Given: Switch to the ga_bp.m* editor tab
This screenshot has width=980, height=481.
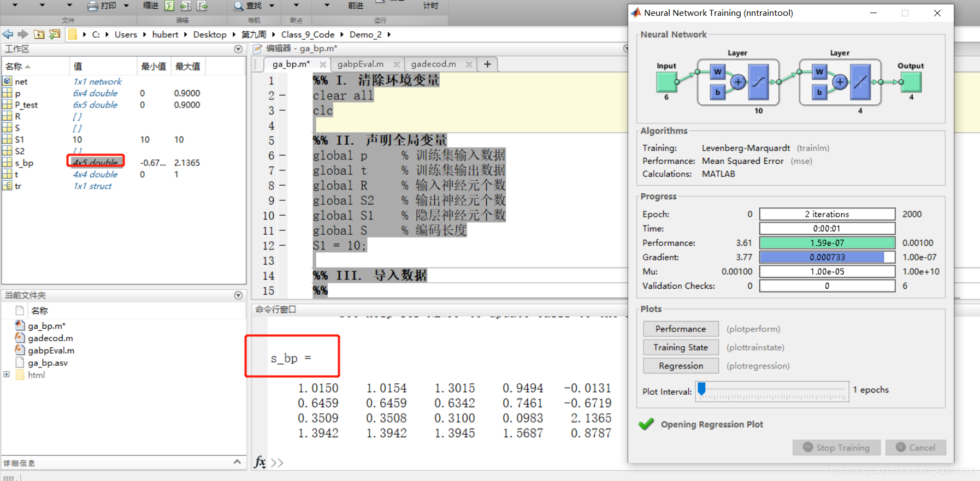Looking at the screenshot, I should point(291,64).
